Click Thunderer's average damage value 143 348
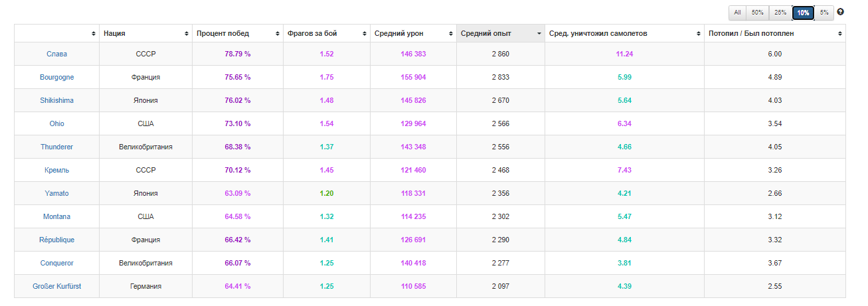Screen dimensions: 868x306 coord(413,147)
